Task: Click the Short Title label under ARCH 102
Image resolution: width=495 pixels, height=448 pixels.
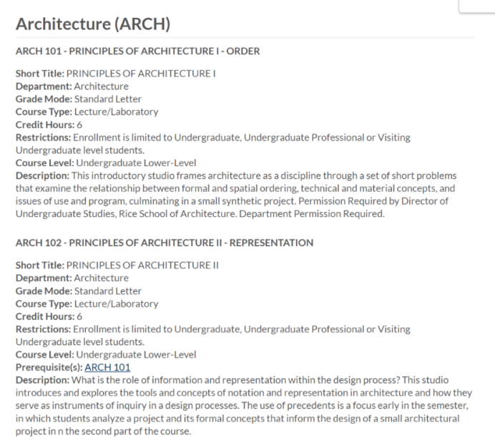Action: 40,265
